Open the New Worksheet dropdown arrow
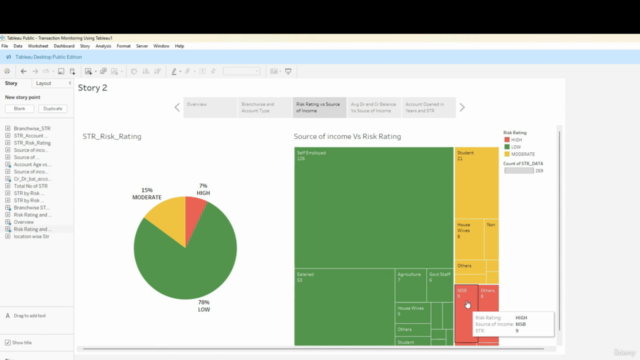 96,71
